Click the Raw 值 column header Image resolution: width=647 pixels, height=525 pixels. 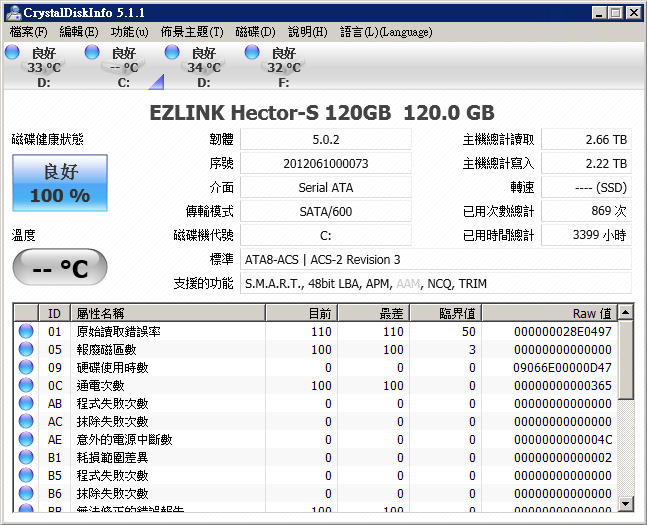click(x=550, y=313)
